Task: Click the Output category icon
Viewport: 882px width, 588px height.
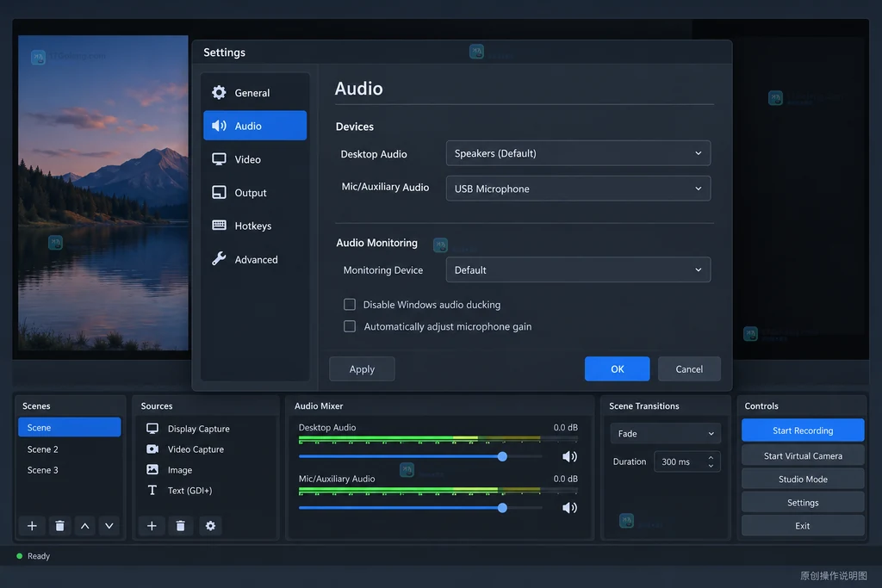Action: pyautogui.click(x=219, y=192)
